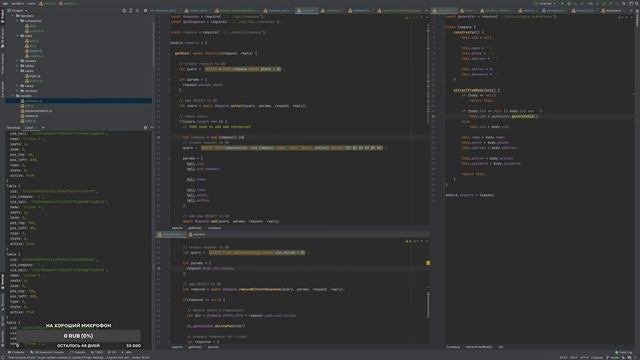The image size is (640, 360).
Task: Open the run configuration dropdown
Action: click(545, 4)
